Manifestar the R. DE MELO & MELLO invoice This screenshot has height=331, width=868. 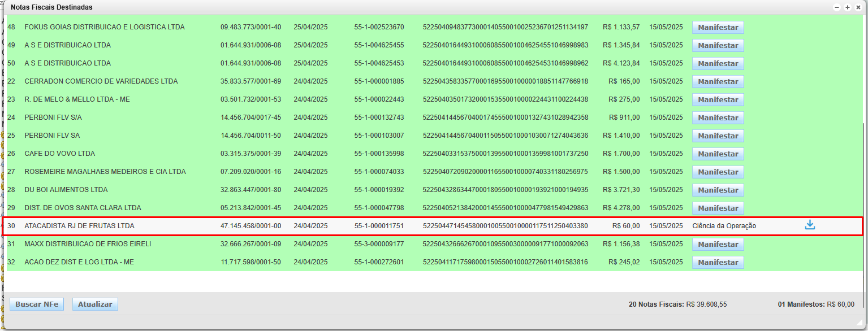718,99
